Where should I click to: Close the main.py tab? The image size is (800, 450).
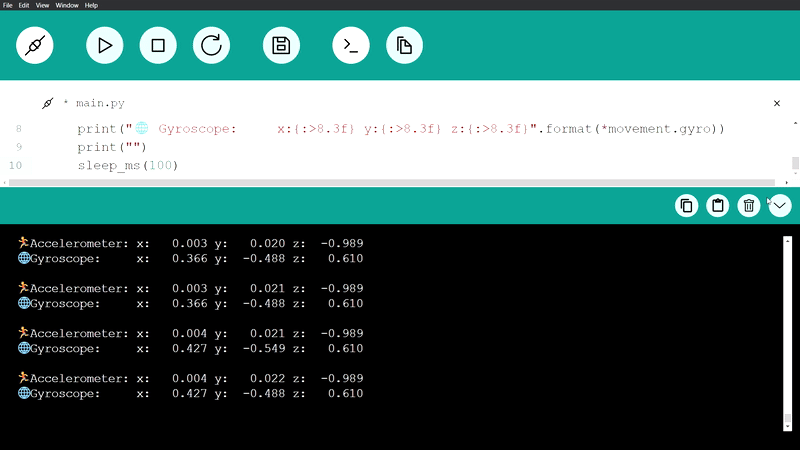[777, 103]
